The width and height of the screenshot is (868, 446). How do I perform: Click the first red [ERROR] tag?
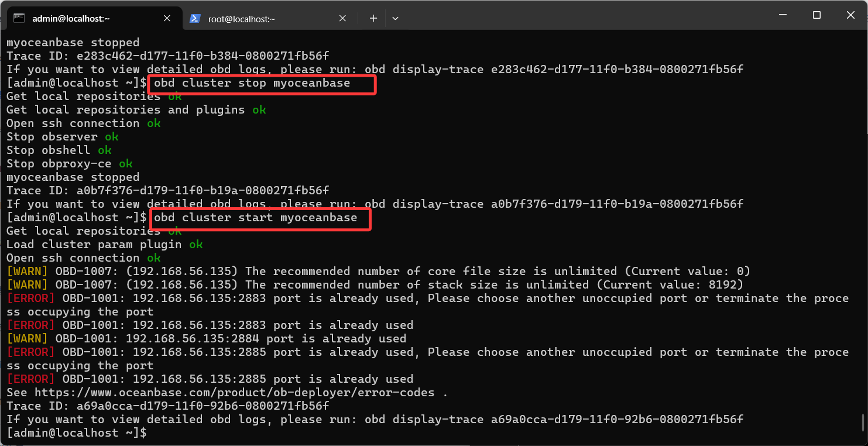click(30, 299)
